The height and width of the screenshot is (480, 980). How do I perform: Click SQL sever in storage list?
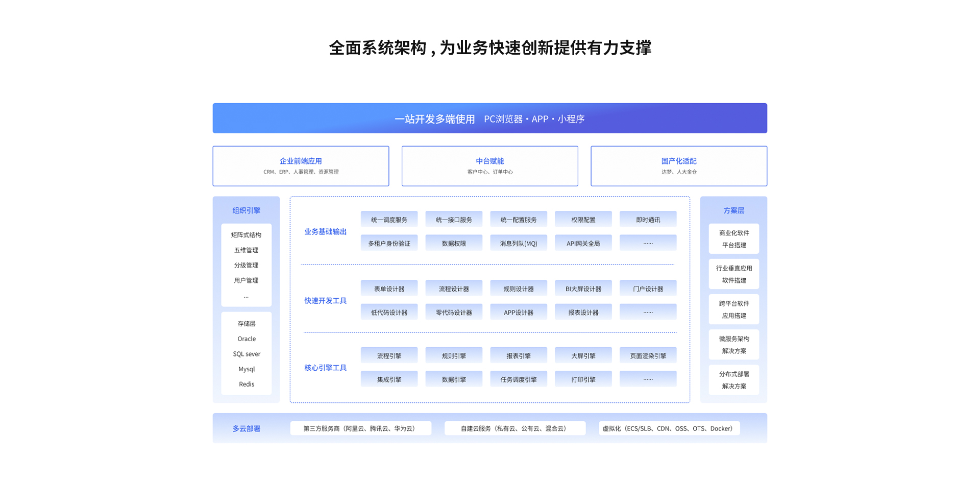[247, 353]
